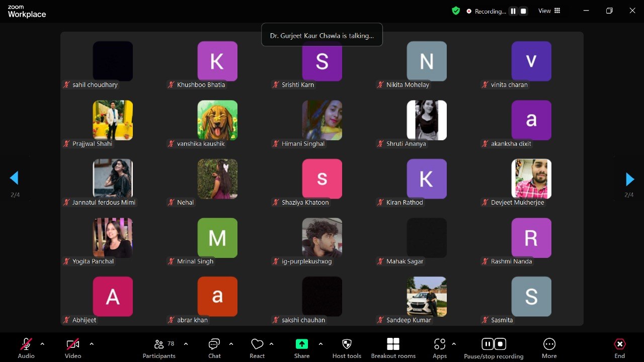Click the green encryption shield icon
The width and height of the screenshot is (644, 362).
pyautogui.click(x=456, y=11)
